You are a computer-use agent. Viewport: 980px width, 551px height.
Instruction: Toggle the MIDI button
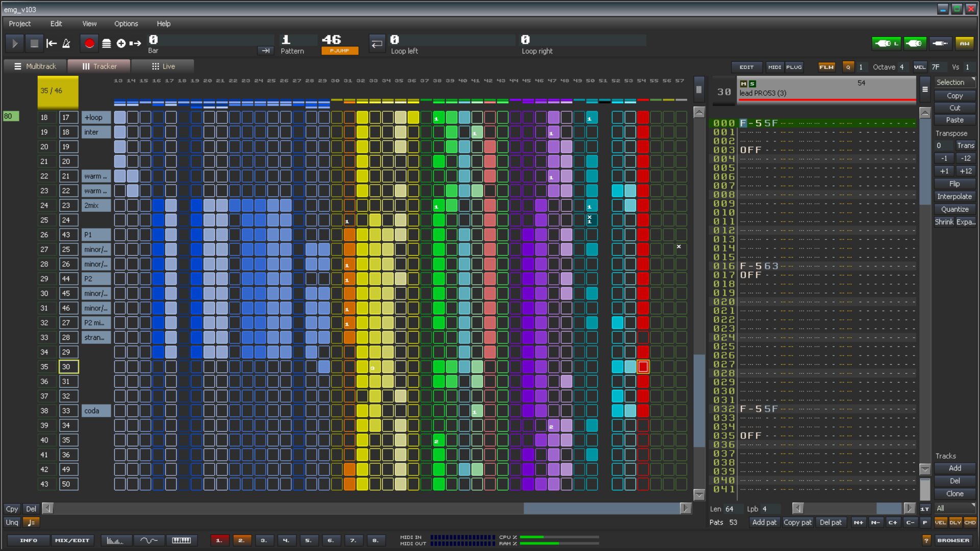[775, 67]
